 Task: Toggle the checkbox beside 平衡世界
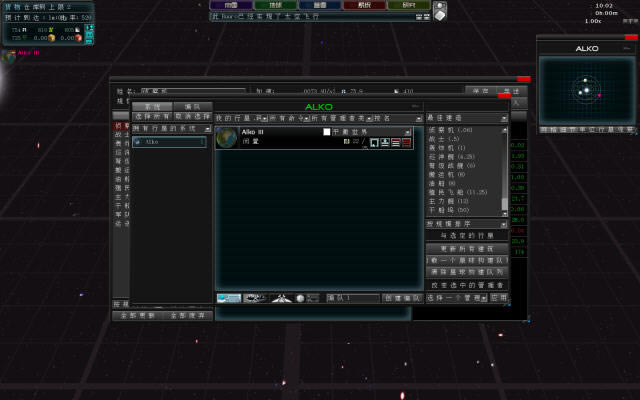point(326,132)
